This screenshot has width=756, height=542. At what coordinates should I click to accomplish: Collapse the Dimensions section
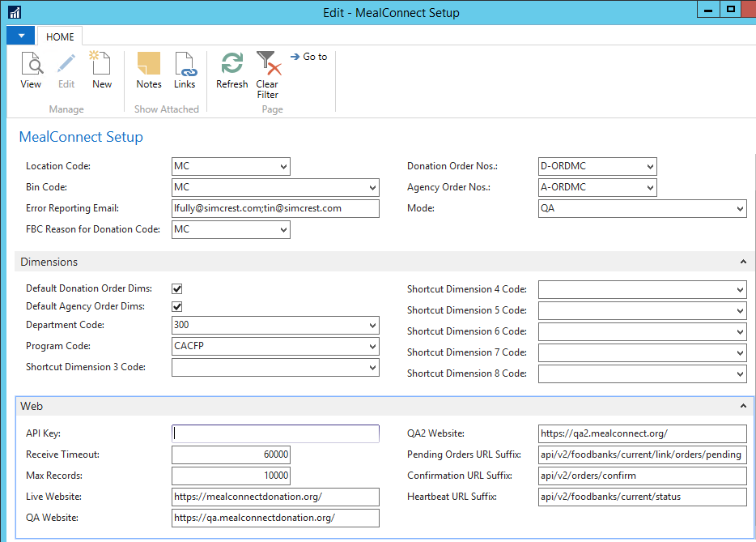743,262
